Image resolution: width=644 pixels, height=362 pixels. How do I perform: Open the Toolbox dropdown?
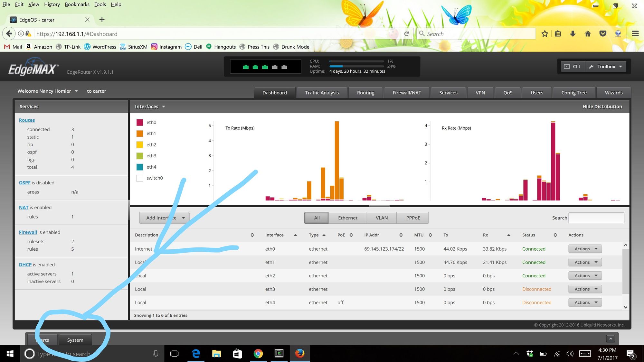[606, 67]
